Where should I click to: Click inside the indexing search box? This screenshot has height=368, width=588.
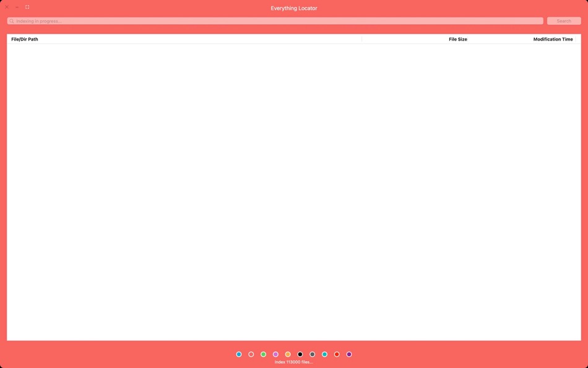[x=248, y=20]
